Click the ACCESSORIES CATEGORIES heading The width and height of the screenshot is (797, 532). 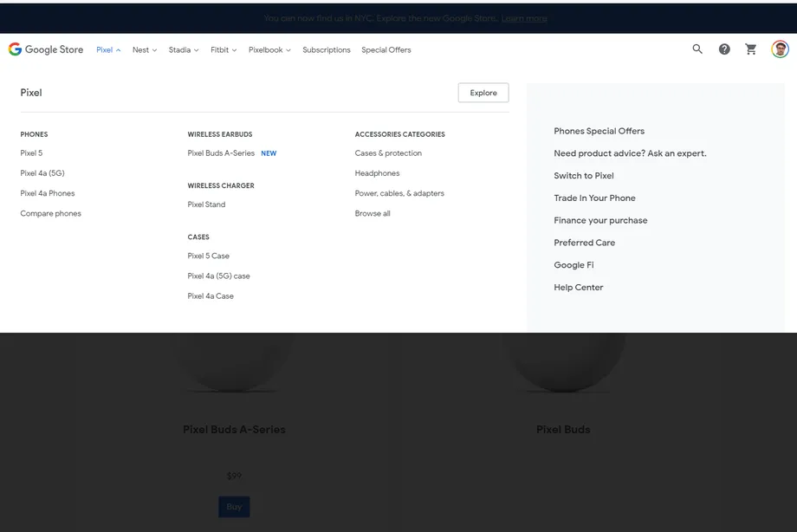tap(400, 134)
